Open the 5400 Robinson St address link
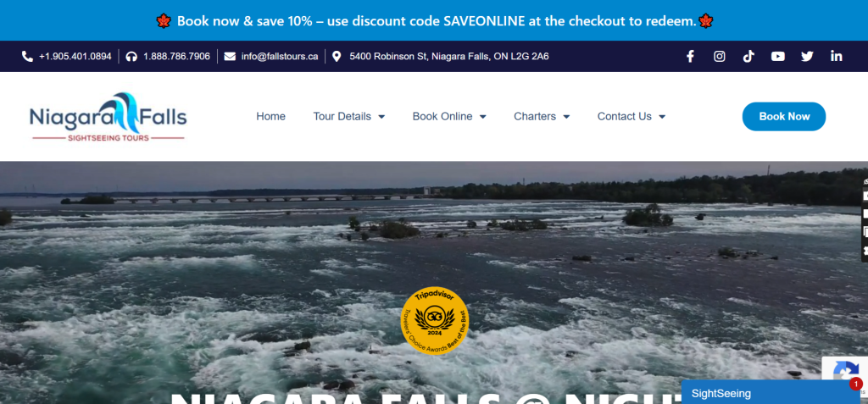 click(440, 57)
